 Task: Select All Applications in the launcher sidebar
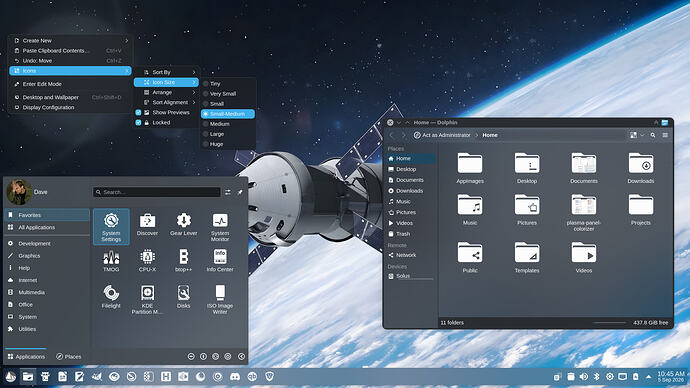coord(47,227)
